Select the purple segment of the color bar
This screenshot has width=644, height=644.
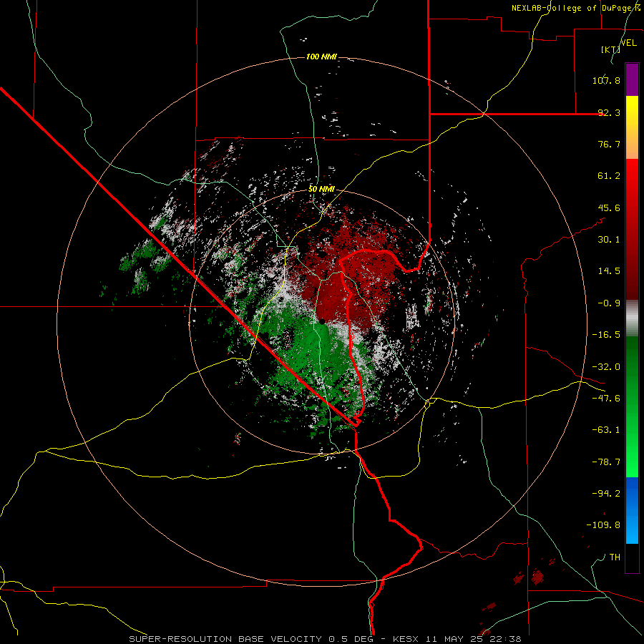click(x=632, y=79)
